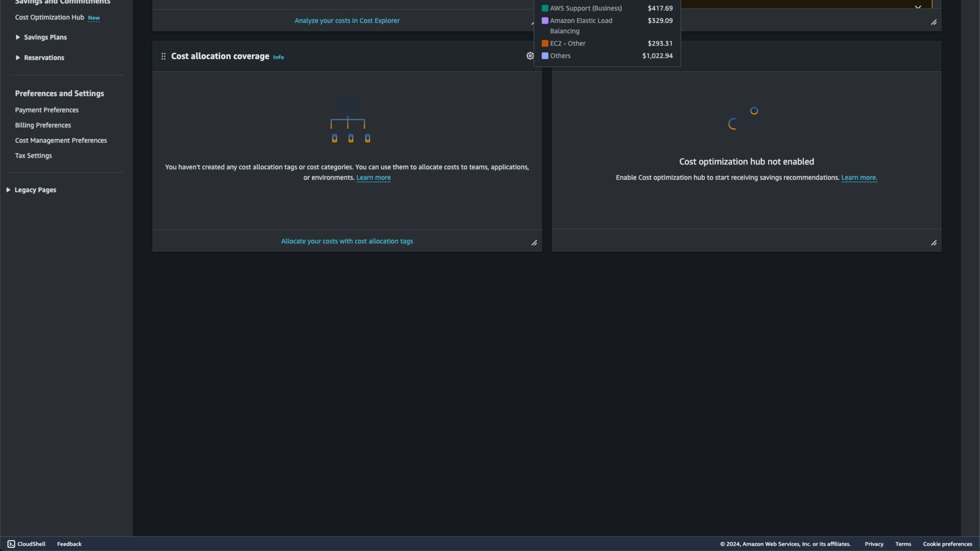Click the New badge beside Cost Optimization Hub

pos(94,18)
